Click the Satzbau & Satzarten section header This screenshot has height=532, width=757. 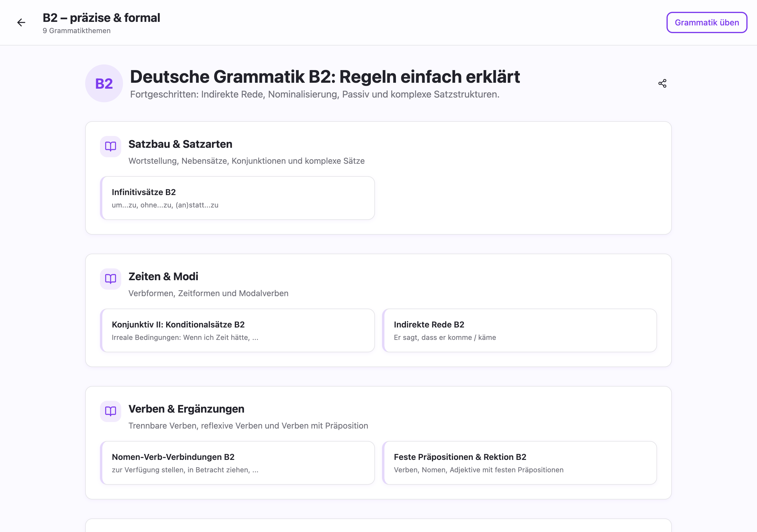180,144
